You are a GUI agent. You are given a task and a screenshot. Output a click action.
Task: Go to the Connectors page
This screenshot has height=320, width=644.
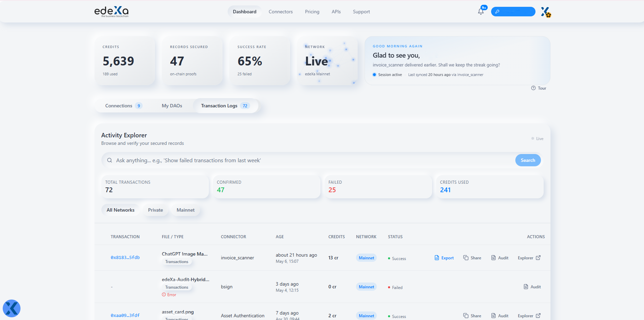pyautogui.click(x=281, y=12)
